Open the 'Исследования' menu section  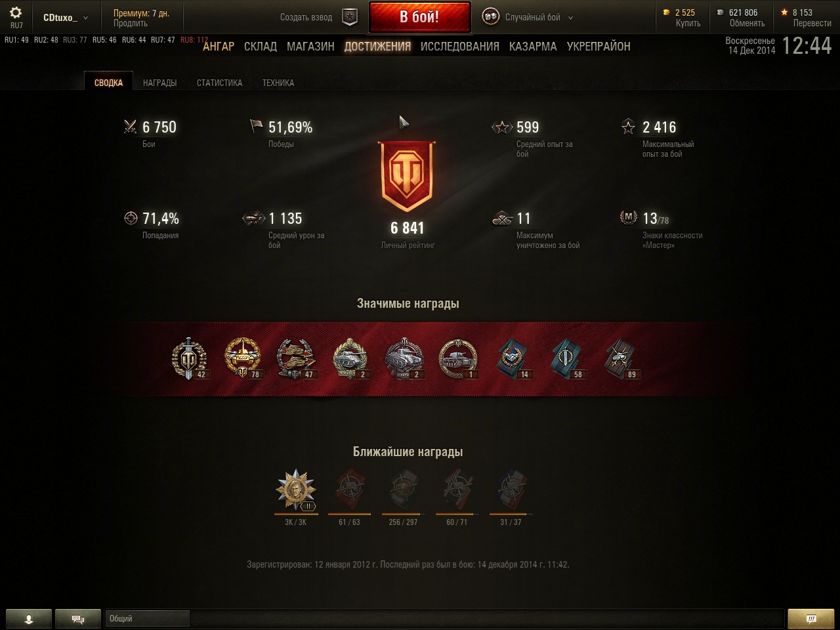(459, 47)
